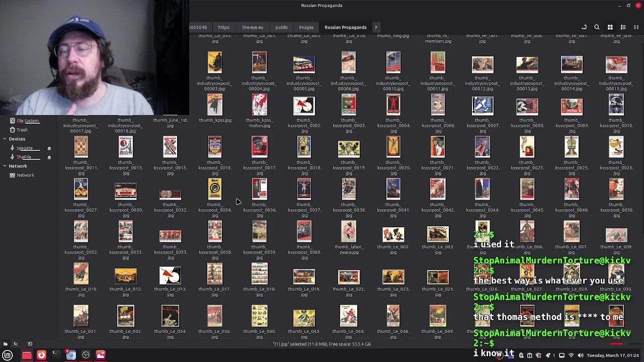644x362 pixels.
Task: Open Terminal in taskbar
Action: point(56,355)
